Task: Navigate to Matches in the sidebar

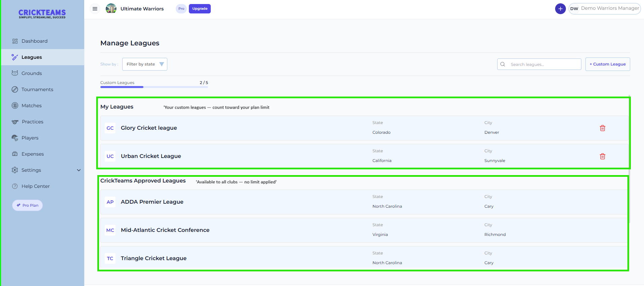Action: (x=42, y=106)
